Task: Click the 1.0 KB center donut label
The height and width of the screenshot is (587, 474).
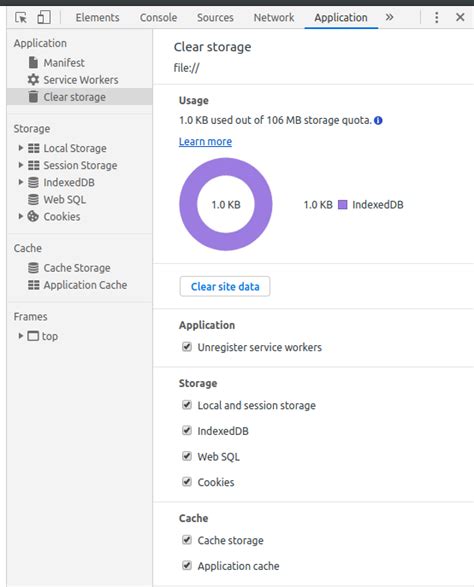Action: click(x=226, y=205)
